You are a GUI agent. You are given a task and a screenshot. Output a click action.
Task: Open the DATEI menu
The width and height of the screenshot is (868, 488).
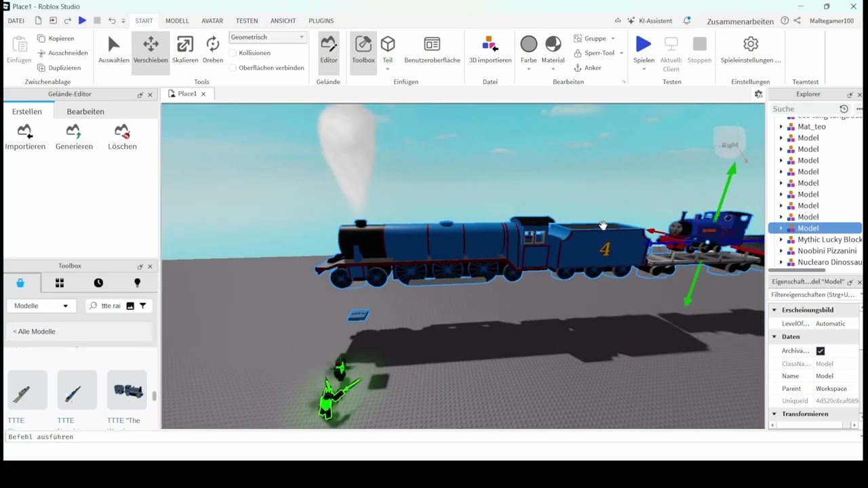(x=16, y=21)
